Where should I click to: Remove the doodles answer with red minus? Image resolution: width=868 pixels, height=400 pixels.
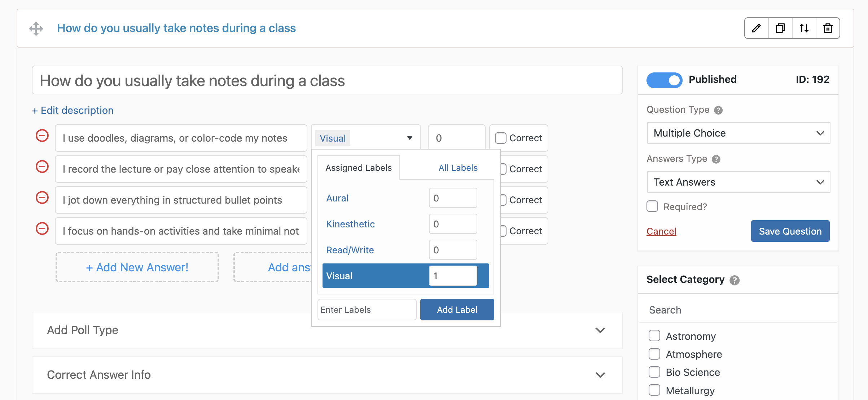click(42, 136)
